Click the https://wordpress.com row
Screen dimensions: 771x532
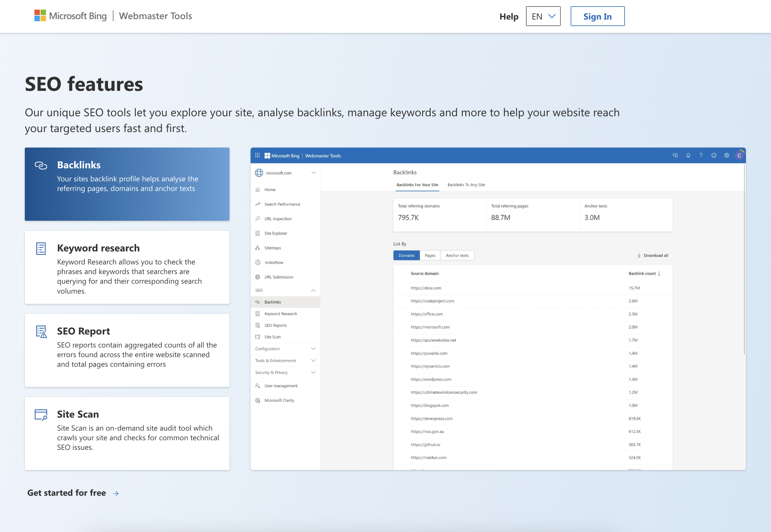click(533, 379)
